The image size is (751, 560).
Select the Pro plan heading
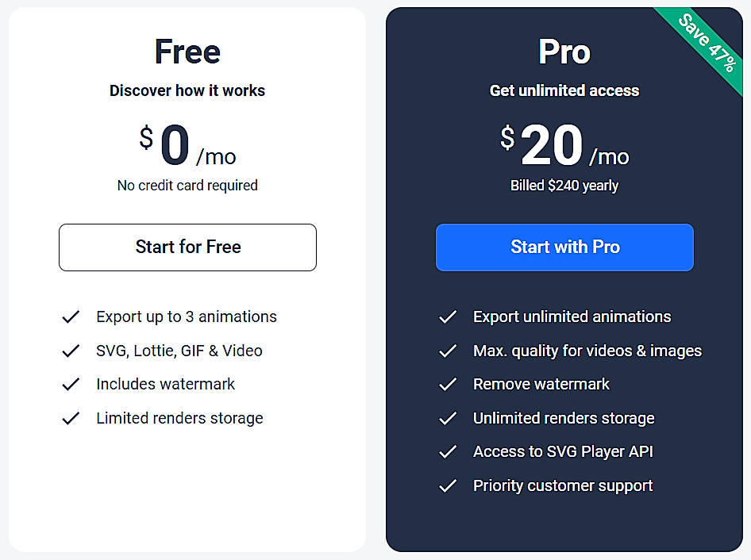tap(564, 51)
